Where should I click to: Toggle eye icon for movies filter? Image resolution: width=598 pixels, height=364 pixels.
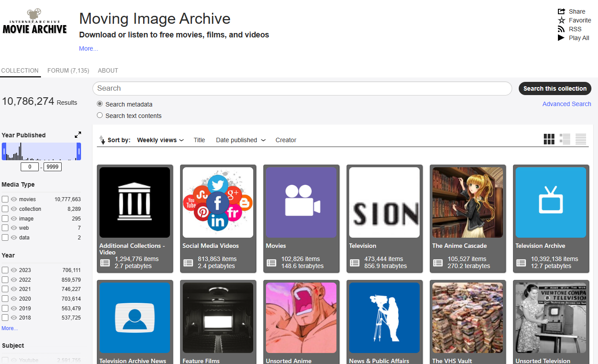tap(14, 199)
